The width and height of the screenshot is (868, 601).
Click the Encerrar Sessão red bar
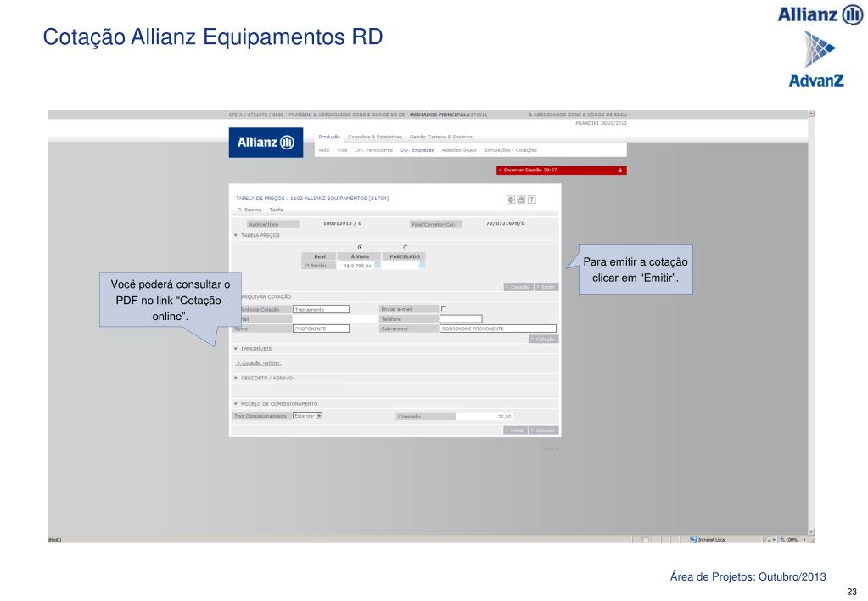562,170
